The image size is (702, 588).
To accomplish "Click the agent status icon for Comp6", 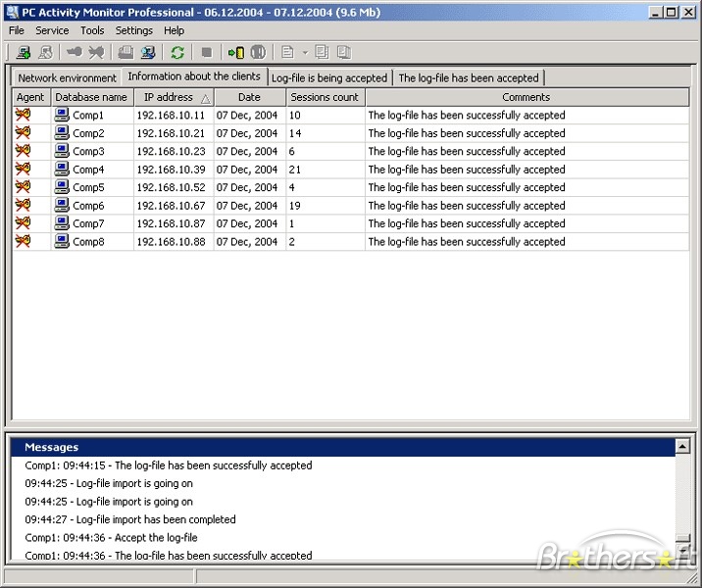I will pos(23,205).
